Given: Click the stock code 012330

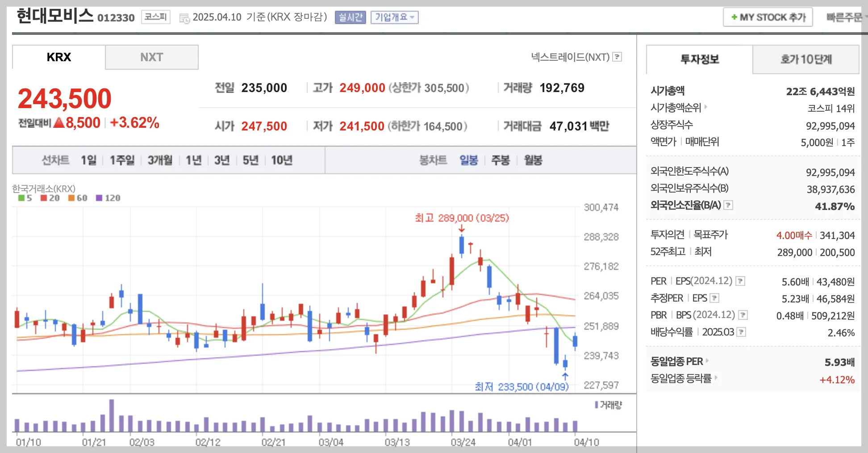Looking at the screenshot, I should click(x=116, y=17).
